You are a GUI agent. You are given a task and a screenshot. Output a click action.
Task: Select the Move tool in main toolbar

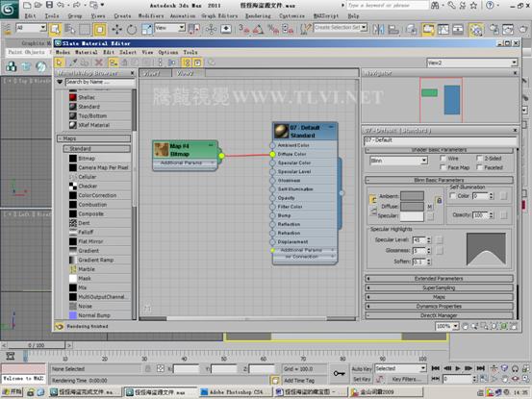116,30
